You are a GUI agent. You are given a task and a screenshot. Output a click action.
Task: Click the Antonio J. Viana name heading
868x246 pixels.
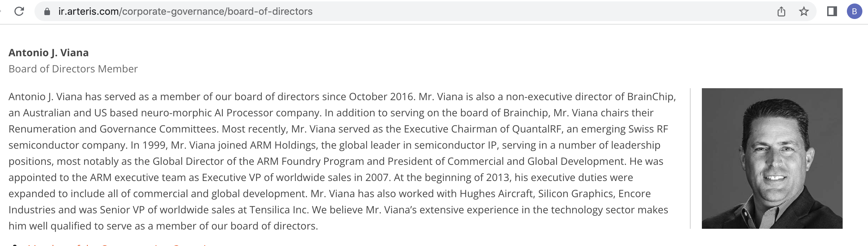(49, 53)
